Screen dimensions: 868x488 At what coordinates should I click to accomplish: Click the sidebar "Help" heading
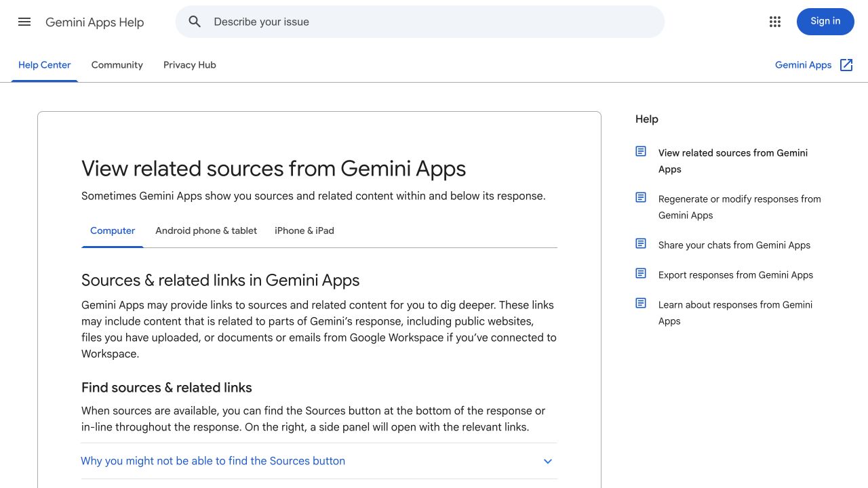point(647,119)
